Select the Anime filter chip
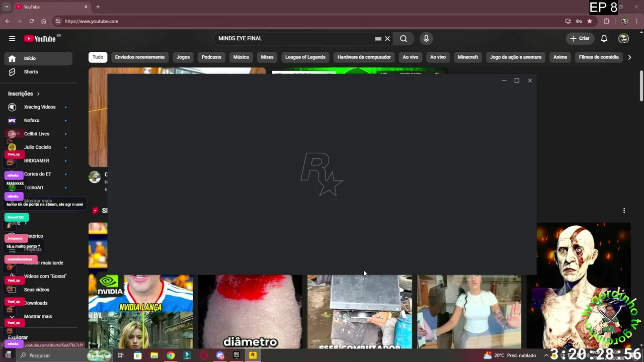Viewport: 644px width, 362px height. (560, 57)
